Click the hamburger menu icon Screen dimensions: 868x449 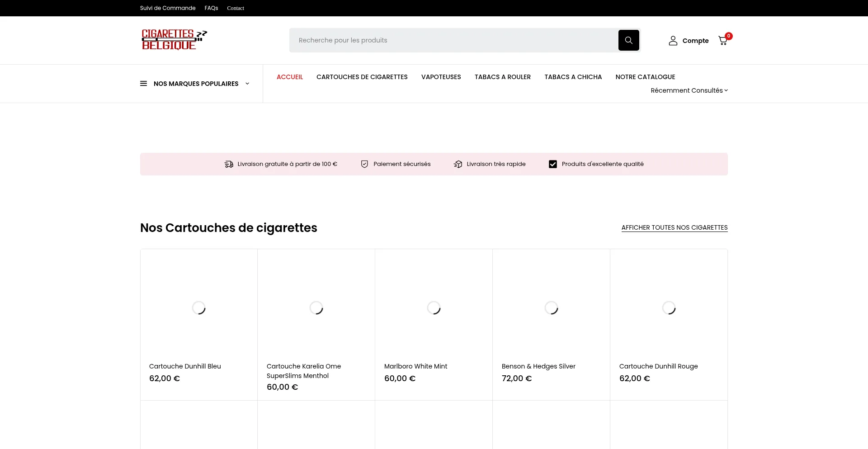(x=143, y=84)
